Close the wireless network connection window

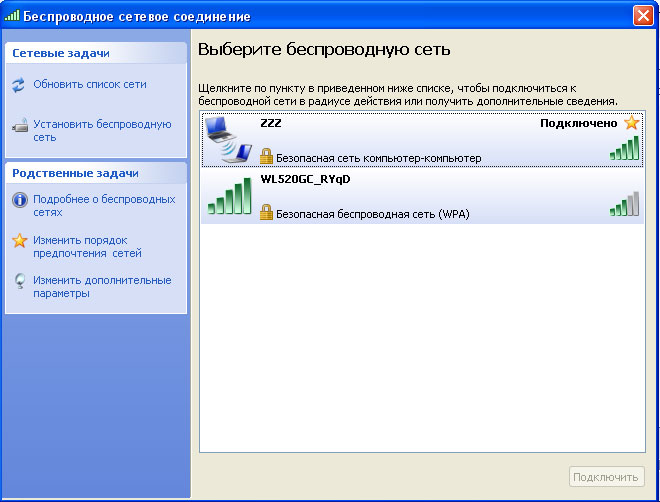coord(643,16)
